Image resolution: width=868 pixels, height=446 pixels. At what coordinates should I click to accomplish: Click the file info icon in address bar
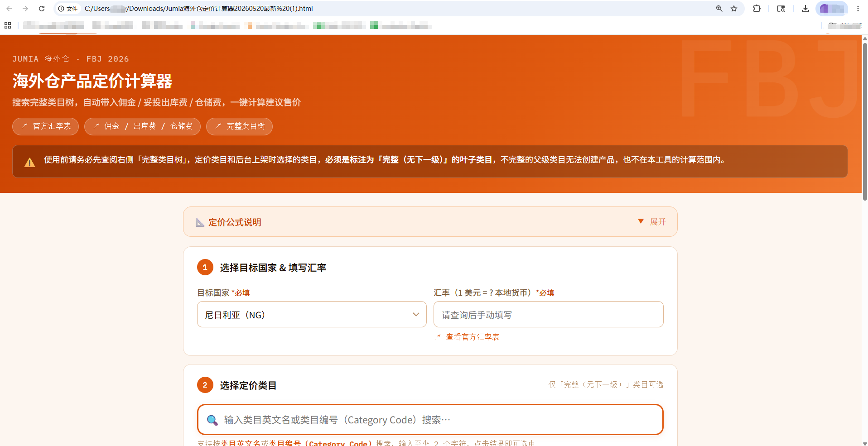click(x=68, y=9)
